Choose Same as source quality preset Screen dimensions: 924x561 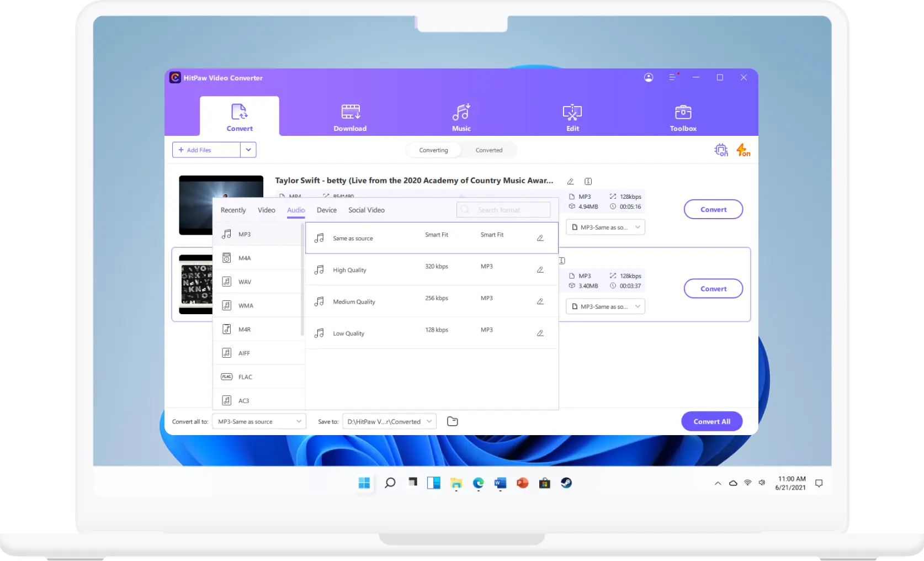point(432,238)
